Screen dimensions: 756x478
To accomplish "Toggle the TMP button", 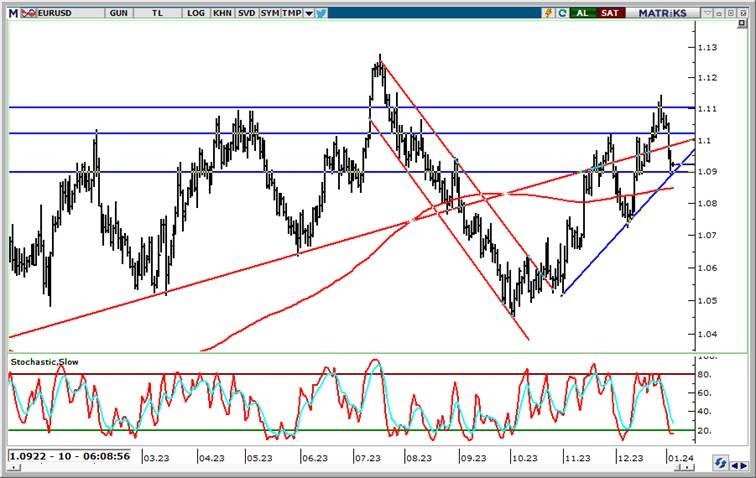I will click(x=292, y=13).
